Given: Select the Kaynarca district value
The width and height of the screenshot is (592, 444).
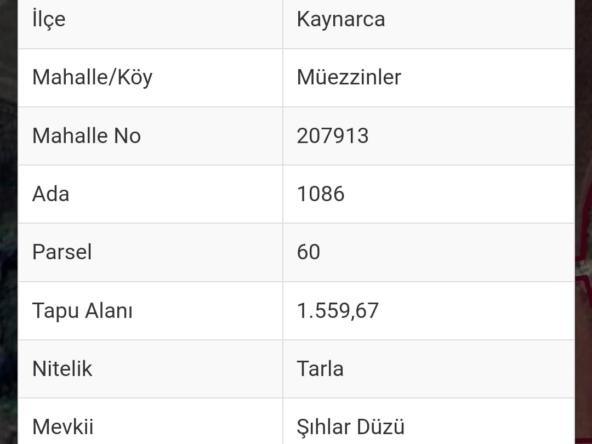Looking at the screenshot, I should 341,19.
